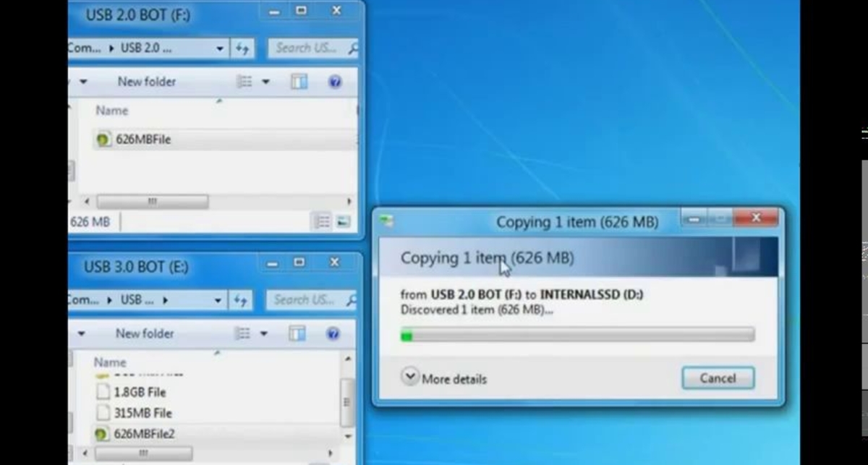The width and height of the screenshot is (868, 465).
Task: Open Help via the blue question mark icon
Action: (x=334, y=82)
